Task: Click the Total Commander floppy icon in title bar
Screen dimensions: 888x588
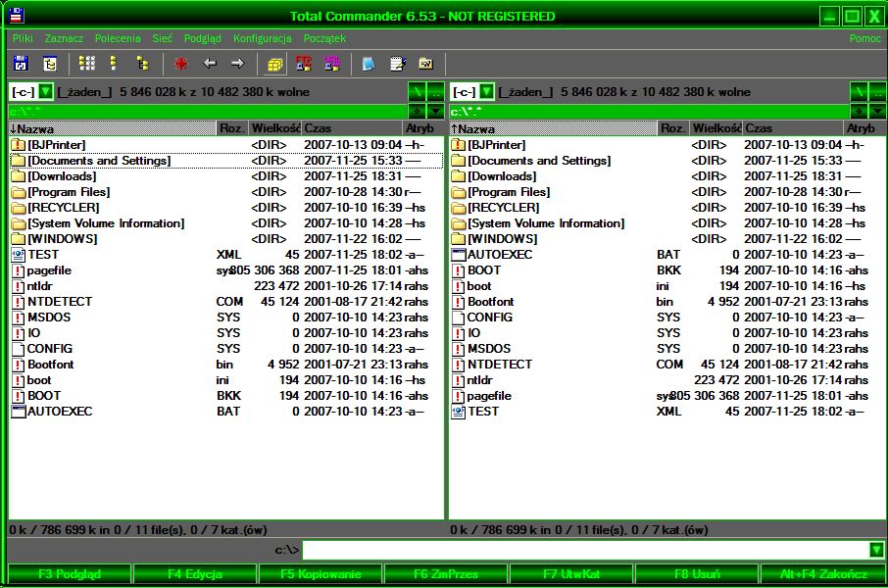Action: tap(17, 16)
